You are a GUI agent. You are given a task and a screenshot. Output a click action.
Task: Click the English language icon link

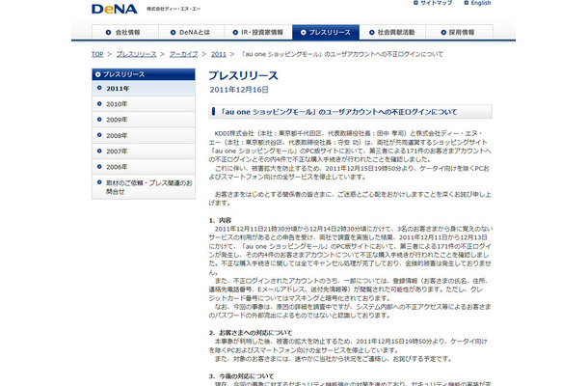(477, 3)
